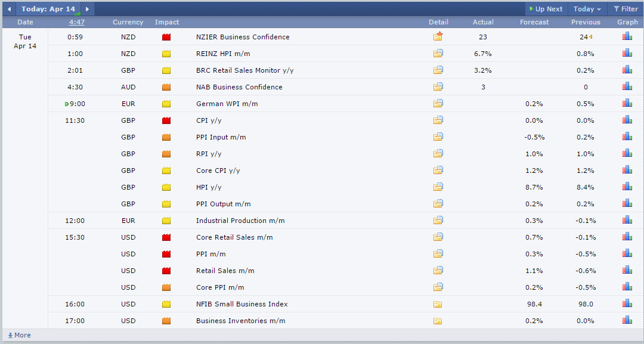644x344 pixels.
Task: Click the 15:30 time cell
Action: [x=75, y=237]
